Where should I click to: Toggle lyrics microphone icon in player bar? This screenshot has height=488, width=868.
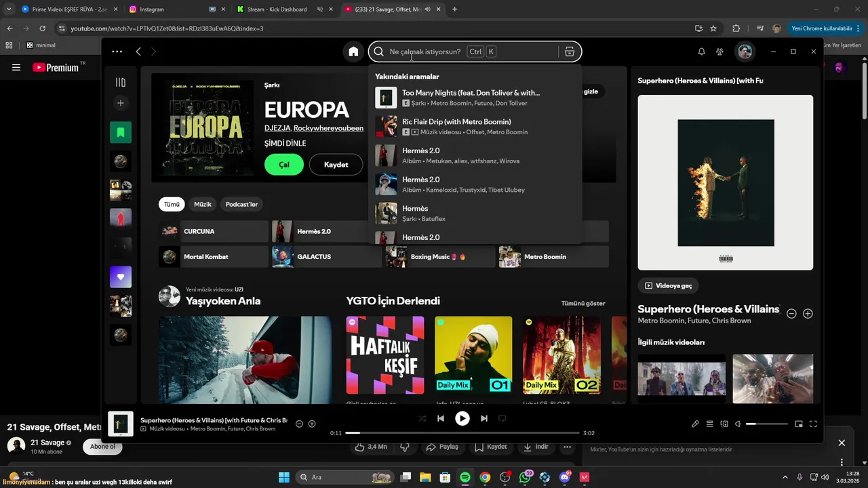[695, 424]
